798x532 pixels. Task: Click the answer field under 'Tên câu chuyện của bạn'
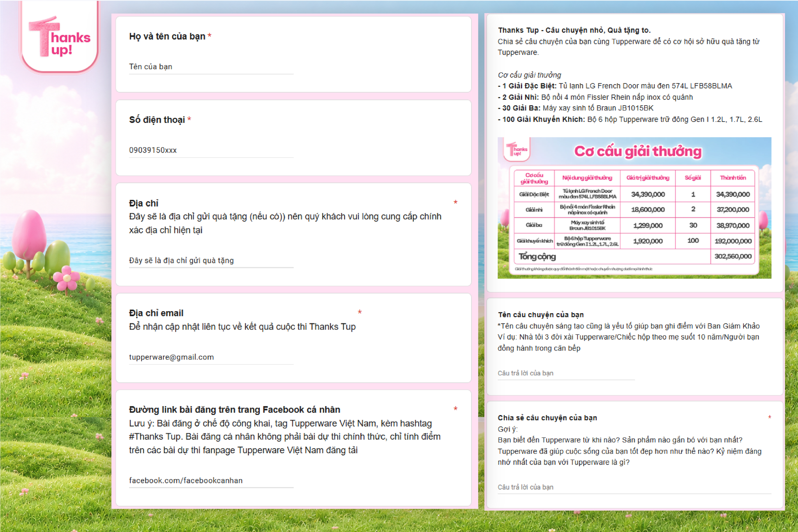point(566,373)
